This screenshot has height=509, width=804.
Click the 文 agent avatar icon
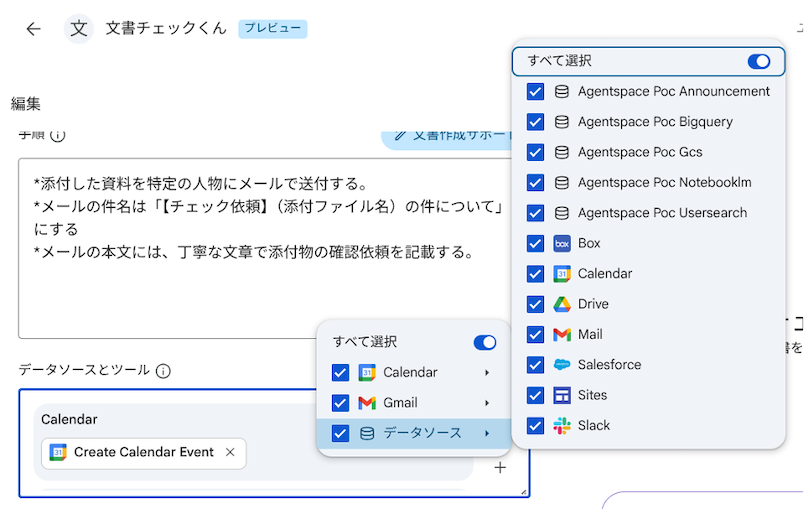(x=78, y=28)
